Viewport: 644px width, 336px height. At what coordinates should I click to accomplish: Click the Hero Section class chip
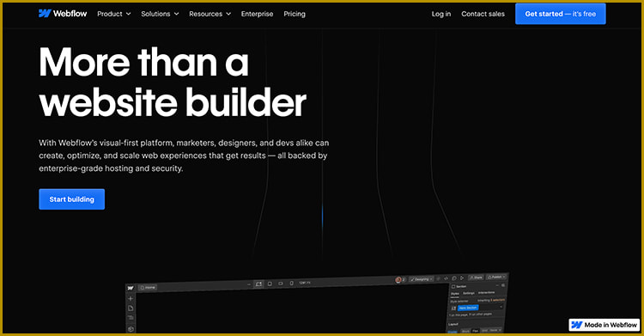(x=468, y=308)
